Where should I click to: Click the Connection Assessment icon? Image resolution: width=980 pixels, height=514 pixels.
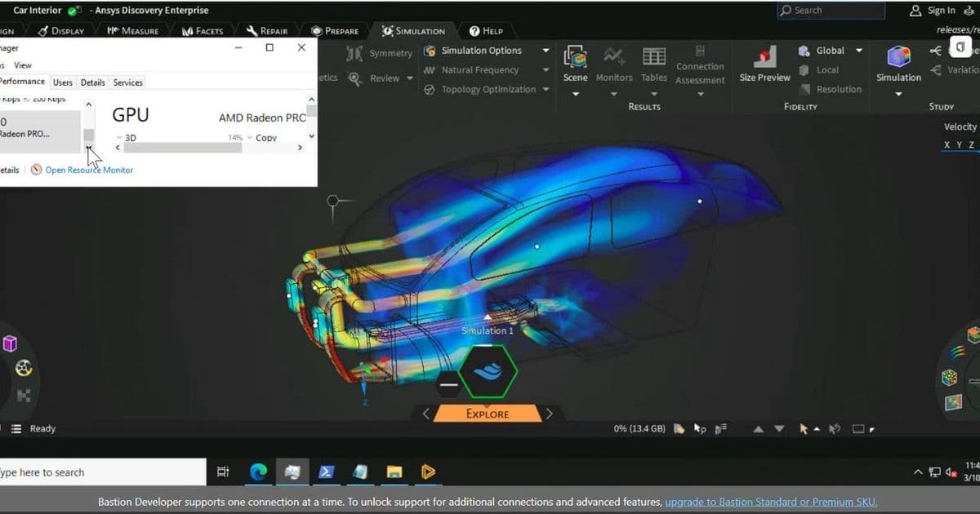[700, 51]
